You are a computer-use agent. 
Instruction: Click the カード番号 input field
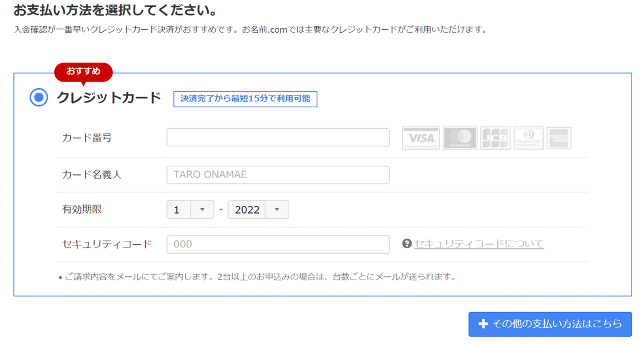pyautogui.click(x=277, y=137)
